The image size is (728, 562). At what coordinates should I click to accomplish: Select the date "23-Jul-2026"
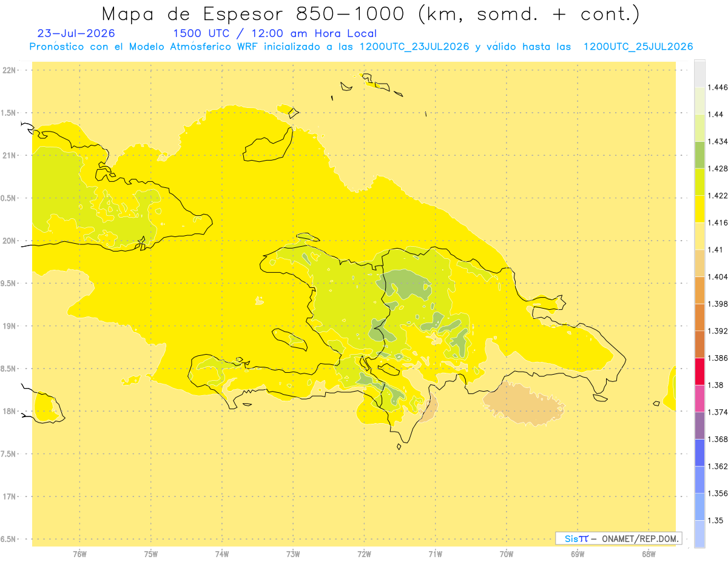coord(76,33)
